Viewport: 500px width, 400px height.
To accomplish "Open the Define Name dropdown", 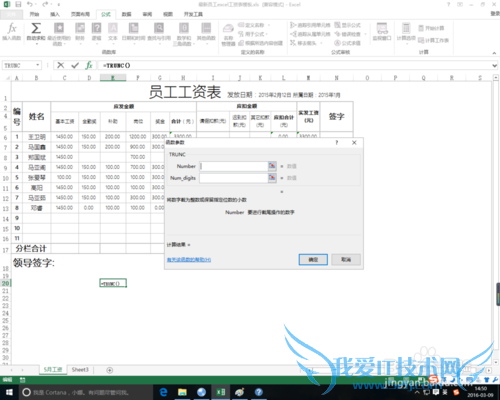I will [269, 25].
